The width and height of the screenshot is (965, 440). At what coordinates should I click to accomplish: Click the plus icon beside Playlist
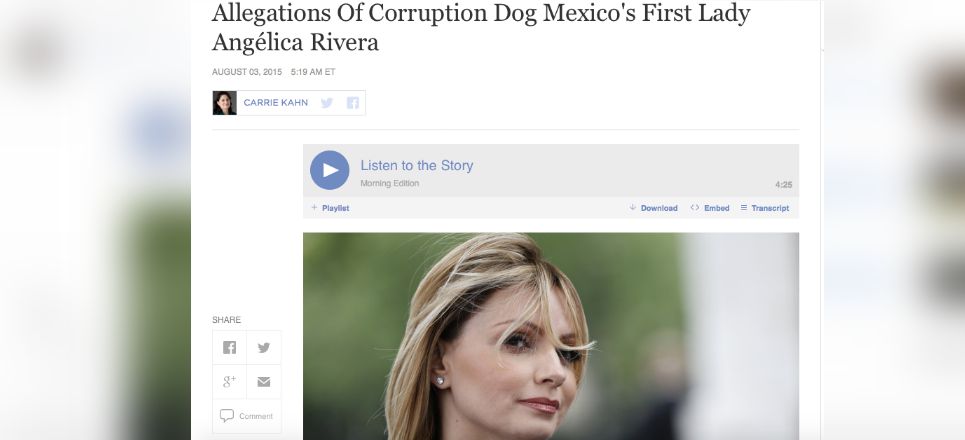click(x=314, y=207)
